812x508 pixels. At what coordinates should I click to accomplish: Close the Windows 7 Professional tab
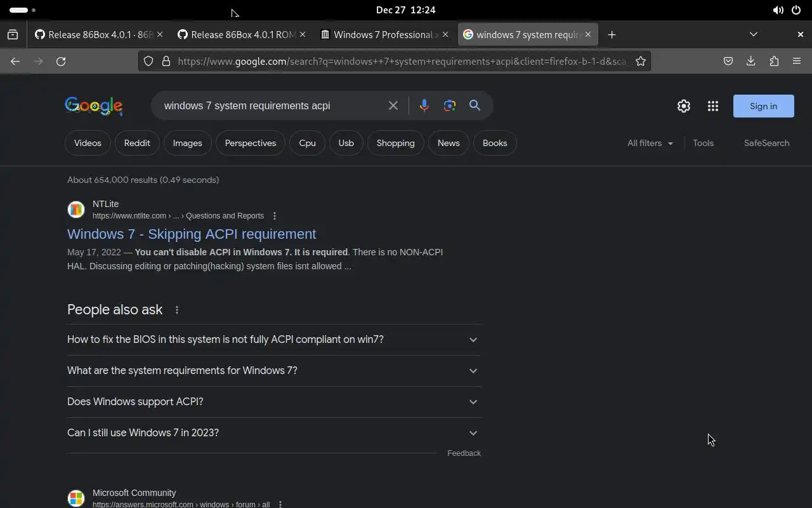tap(445, 34)
